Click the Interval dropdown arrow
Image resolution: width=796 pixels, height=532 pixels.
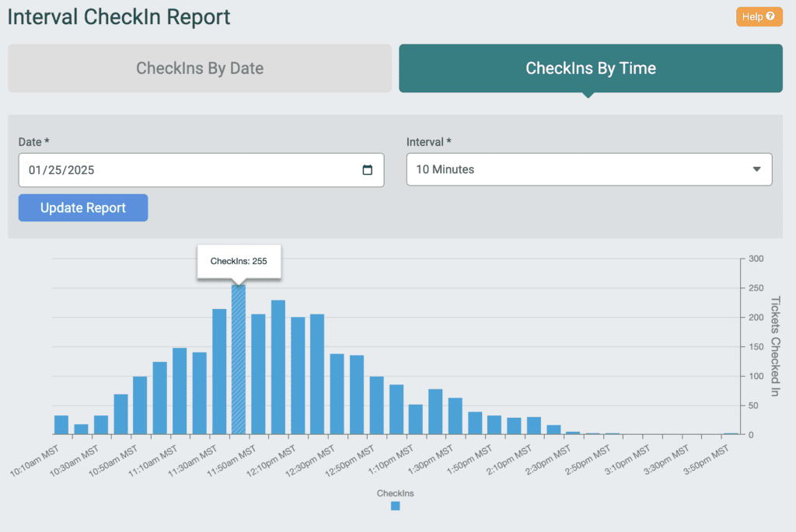pos(756,169)
